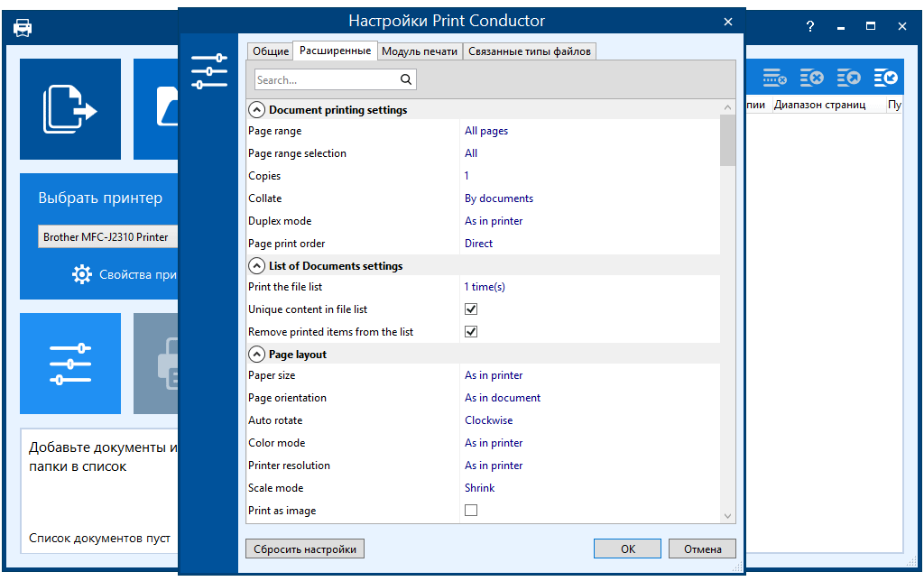924x581 pixels.
Task: Click the printer properties gear icon
Action: (x=82, y=274)
